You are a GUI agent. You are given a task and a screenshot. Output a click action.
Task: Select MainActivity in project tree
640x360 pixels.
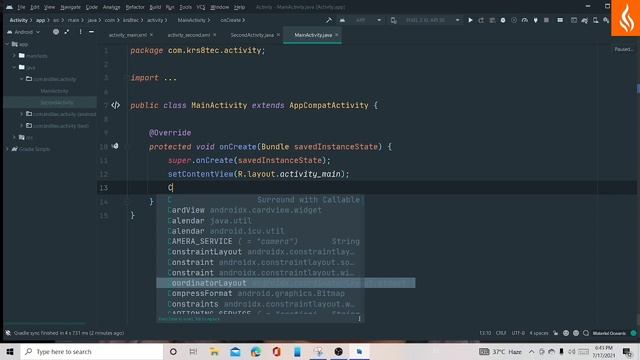click(54, 91)
